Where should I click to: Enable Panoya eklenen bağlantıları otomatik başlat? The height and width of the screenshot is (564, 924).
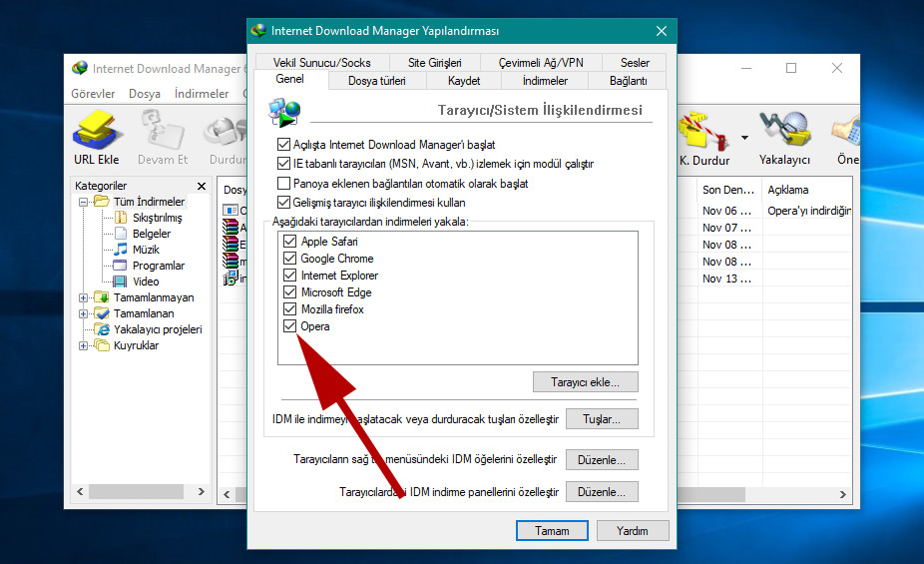[283, 184]
